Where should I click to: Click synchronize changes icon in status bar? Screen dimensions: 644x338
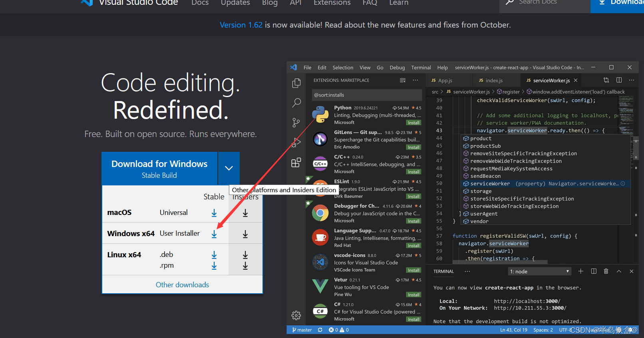[x=320, y=330]
